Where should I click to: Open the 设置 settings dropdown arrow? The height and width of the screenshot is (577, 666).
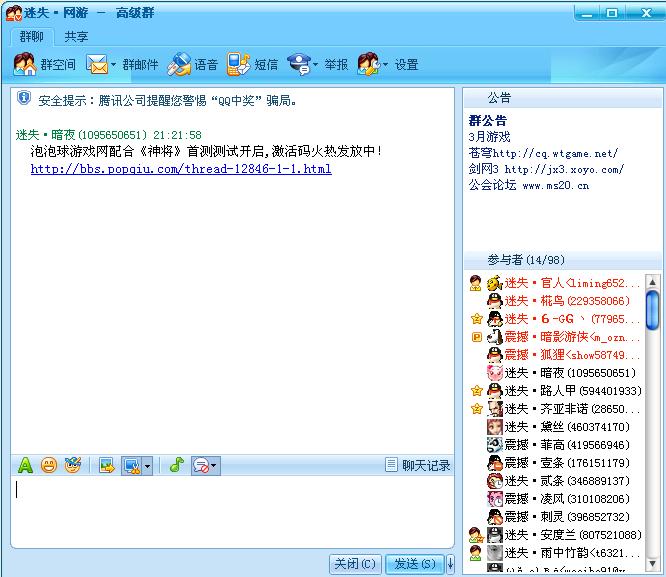tap(386, 65)
